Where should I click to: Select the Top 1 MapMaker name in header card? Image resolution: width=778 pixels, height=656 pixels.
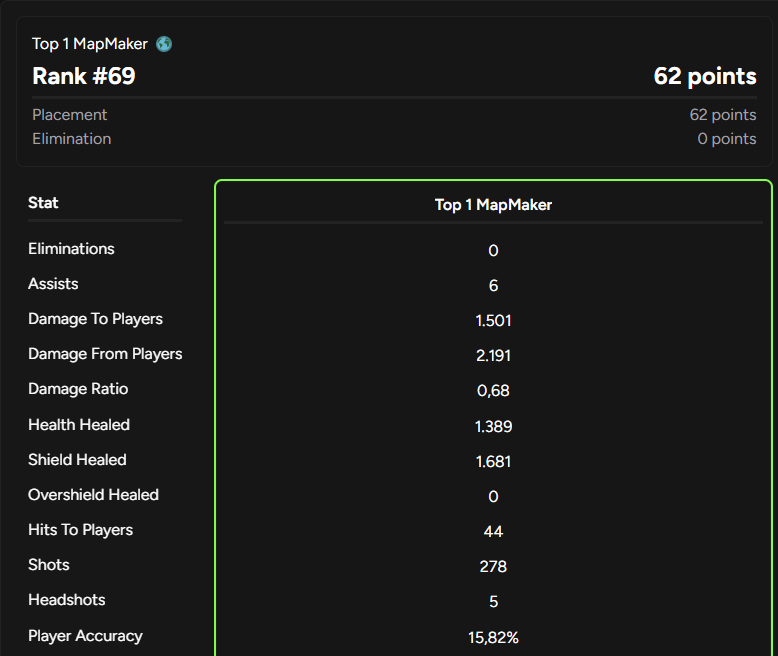90,44
